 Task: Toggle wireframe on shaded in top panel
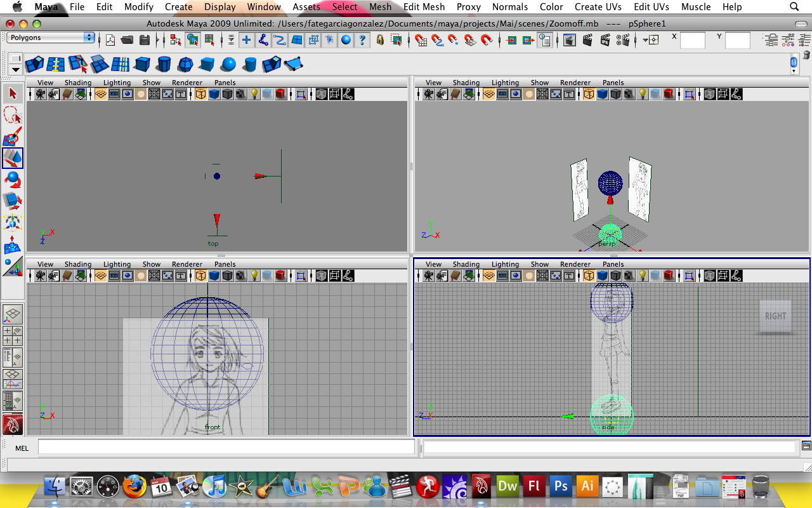click(x=227, y=95)
